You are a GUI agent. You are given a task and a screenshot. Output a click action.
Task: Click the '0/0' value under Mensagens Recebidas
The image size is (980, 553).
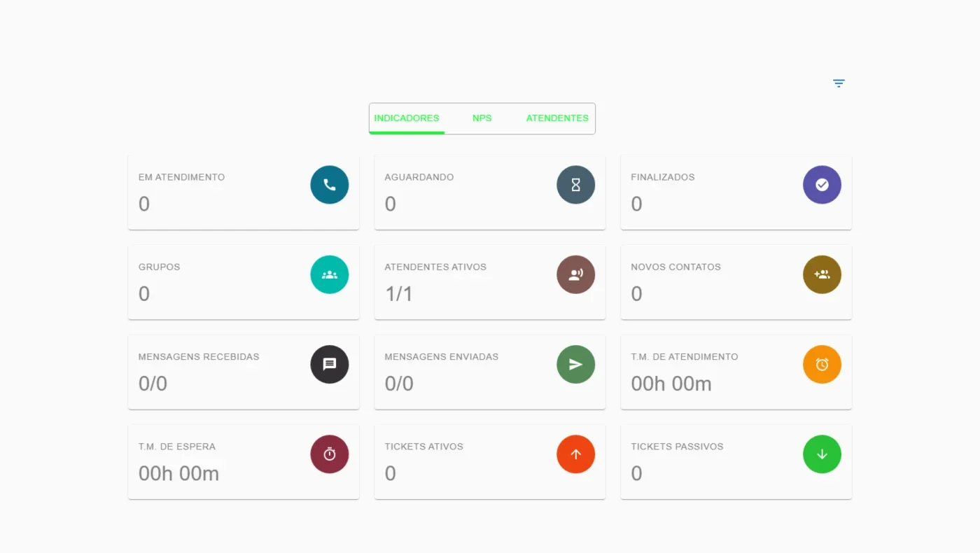coord(153,384)
